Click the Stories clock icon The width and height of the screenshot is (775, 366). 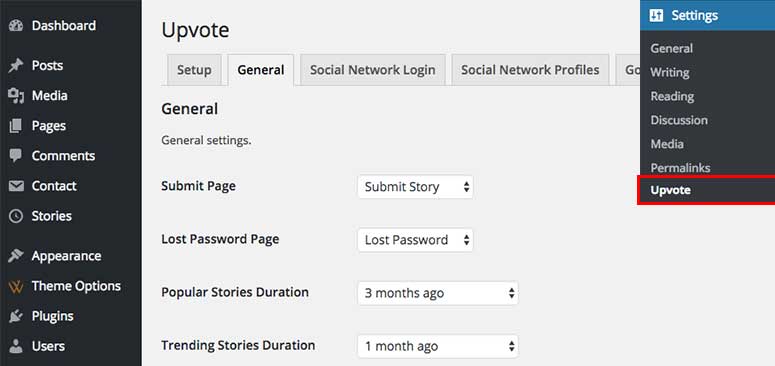(16, 216)
